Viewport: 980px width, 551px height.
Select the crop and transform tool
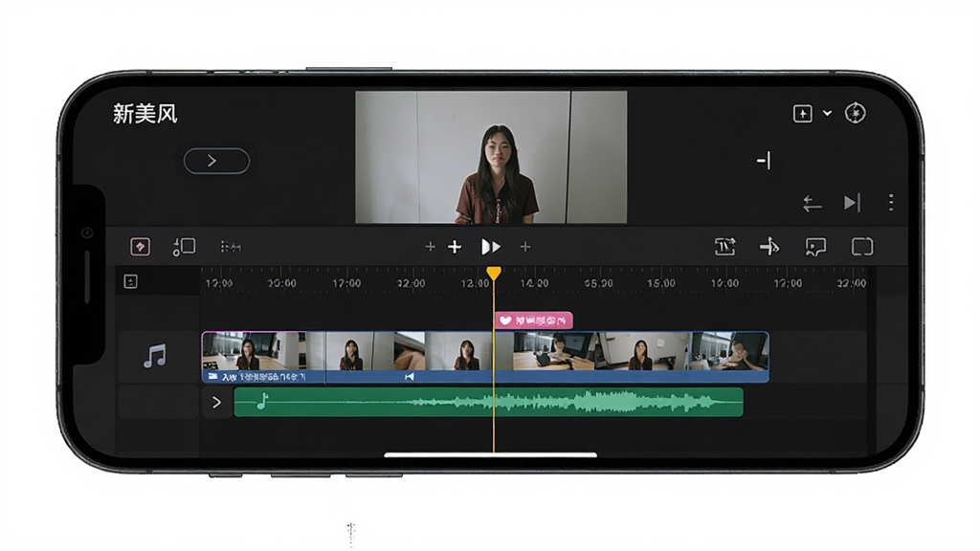(x=184, y=247)
